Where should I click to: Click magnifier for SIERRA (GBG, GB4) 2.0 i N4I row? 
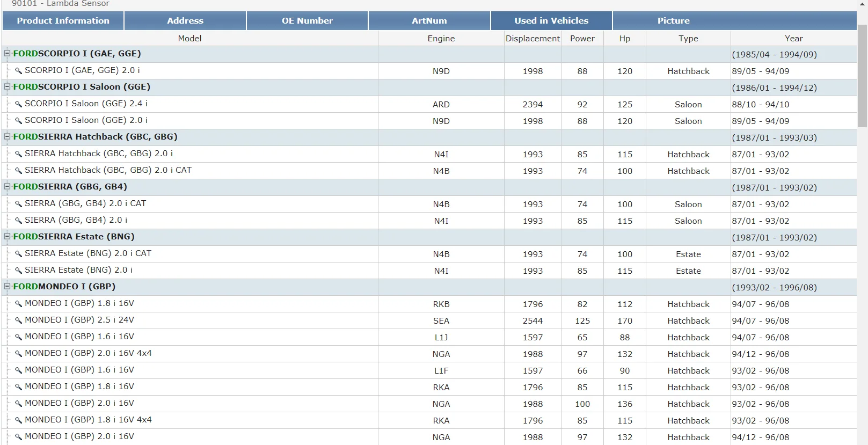click(x=18, y=221)
